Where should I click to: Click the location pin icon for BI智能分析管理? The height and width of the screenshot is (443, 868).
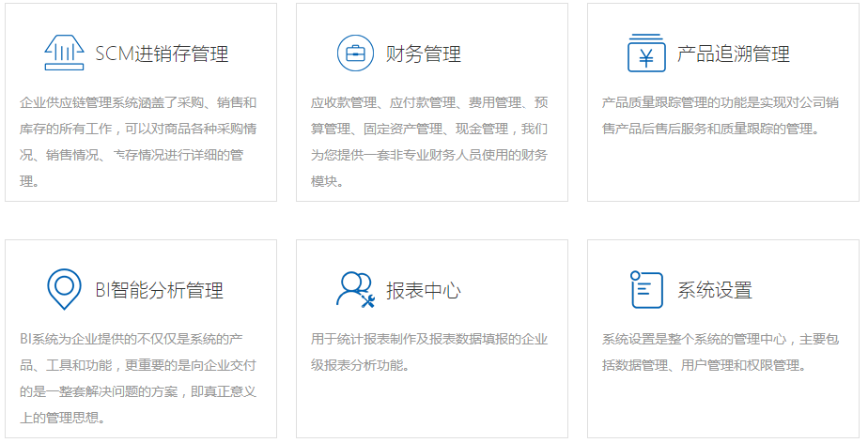click(64, 289)
